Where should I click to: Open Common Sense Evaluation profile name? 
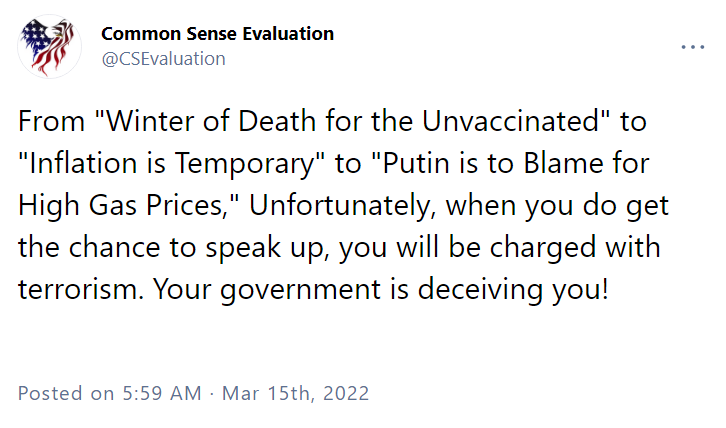(x=218, y=34)
